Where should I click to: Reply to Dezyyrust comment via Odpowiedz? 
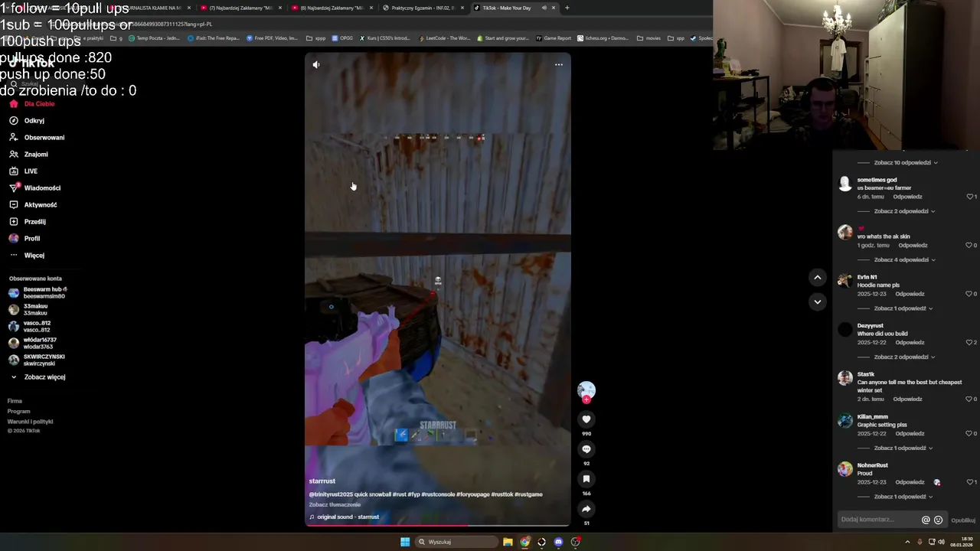(x=910, y=343)
